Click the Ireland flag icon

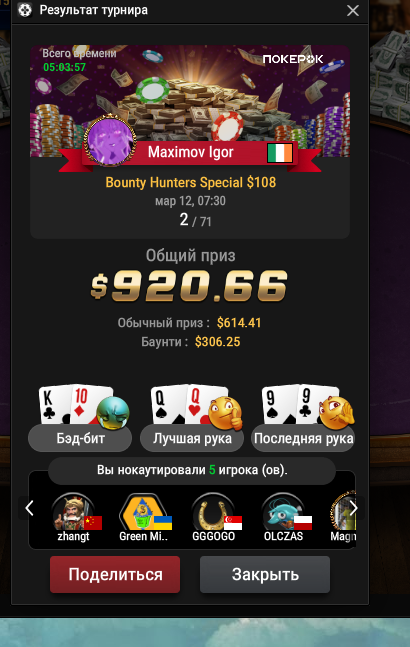pyautogui.click(x=280, y=153)
